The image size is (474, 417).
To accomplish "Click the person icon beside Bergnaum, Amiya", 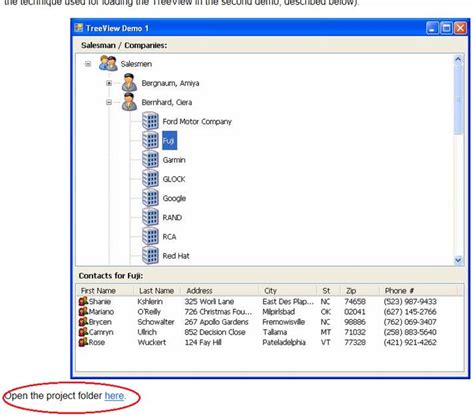I will pos(129,83).
